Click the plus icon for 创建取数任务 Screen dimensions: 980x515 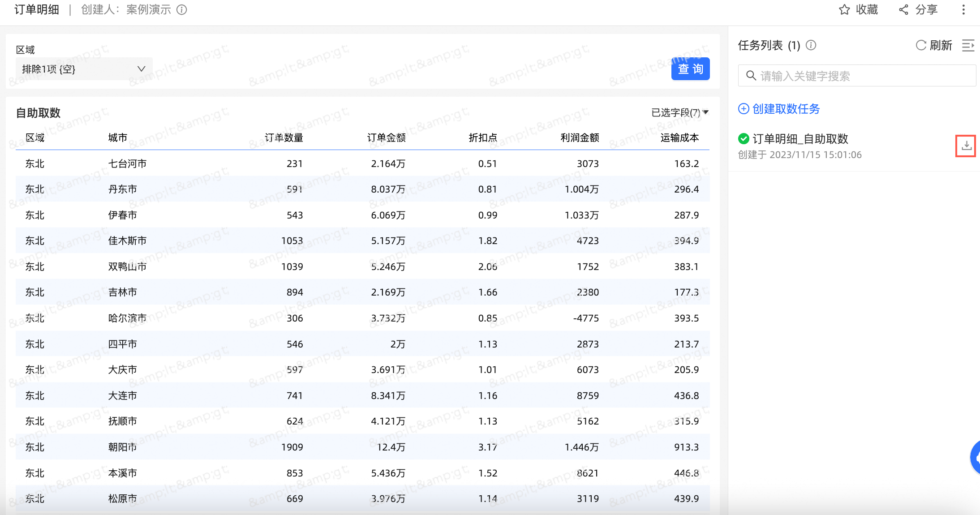744,109
